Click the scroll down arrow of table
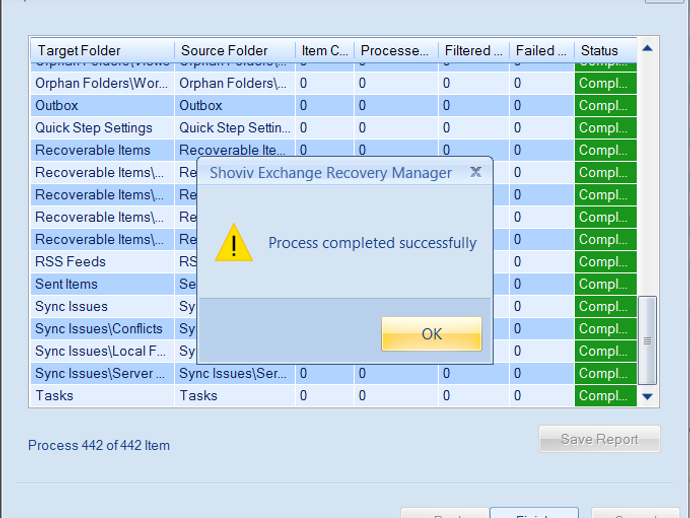The width and height of the screenshot is (690, 518). [647, 397]
